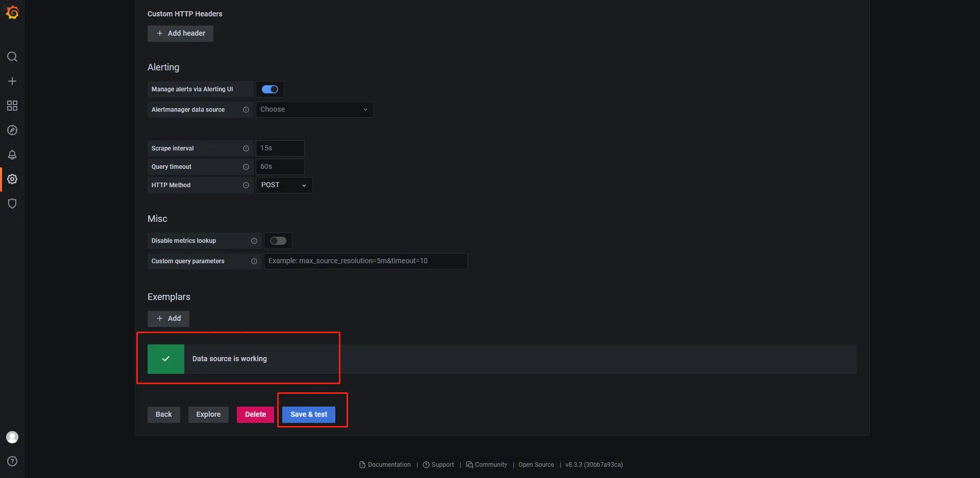Open the Alerting bell icon
The width and height of the screenshot is (980, 478).
point(12,155)
